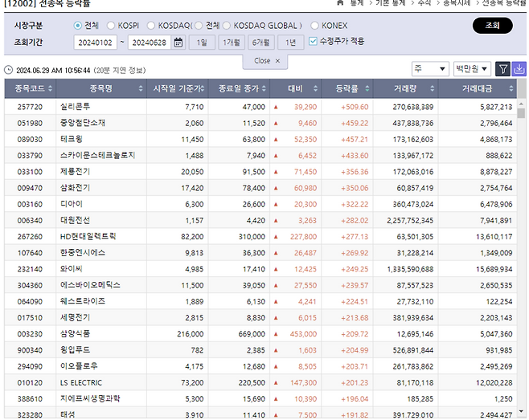Click the filter funnel icon
Screen dimensions: 529x420
pos(503,70)
